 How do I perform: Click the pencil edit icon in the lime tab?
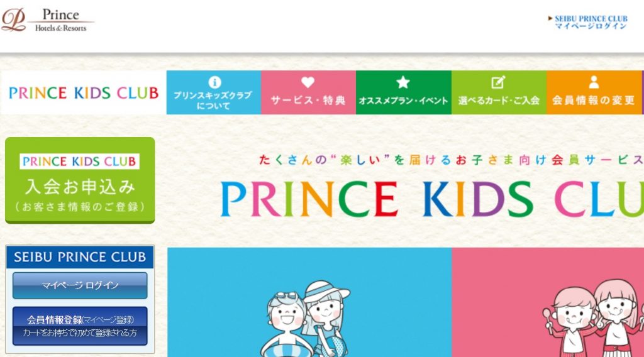(498, 82)
